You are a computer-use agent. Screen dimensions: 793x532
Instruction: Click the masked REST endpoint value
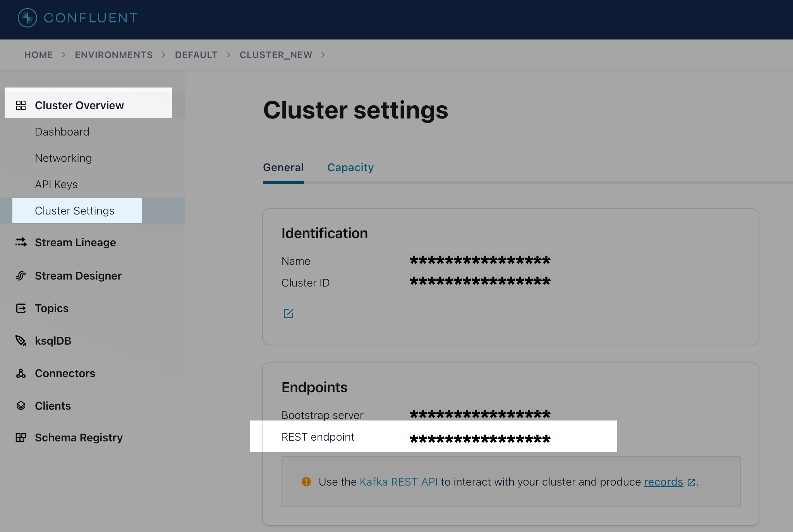(x=480, y=439)
